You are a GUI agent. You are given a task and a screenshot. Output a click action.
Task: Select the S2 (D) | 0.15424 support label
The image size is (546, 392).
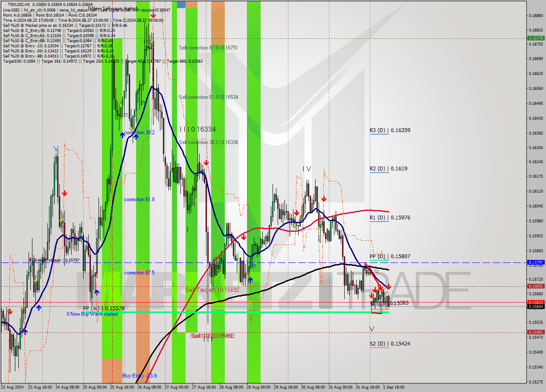[x=390, y=343]
